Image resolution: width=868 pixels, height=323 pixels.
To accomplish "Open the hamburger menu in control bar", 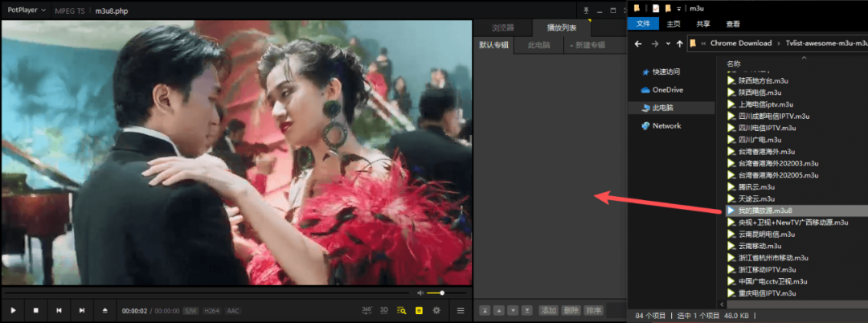I will 461,310.
